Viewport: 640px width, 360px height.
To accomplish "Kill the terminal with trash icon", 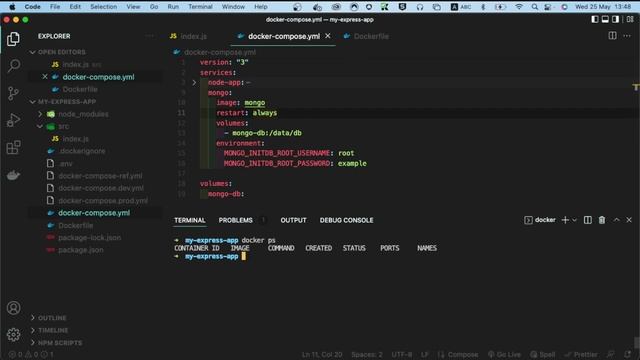I will click(x=602, y=220).
